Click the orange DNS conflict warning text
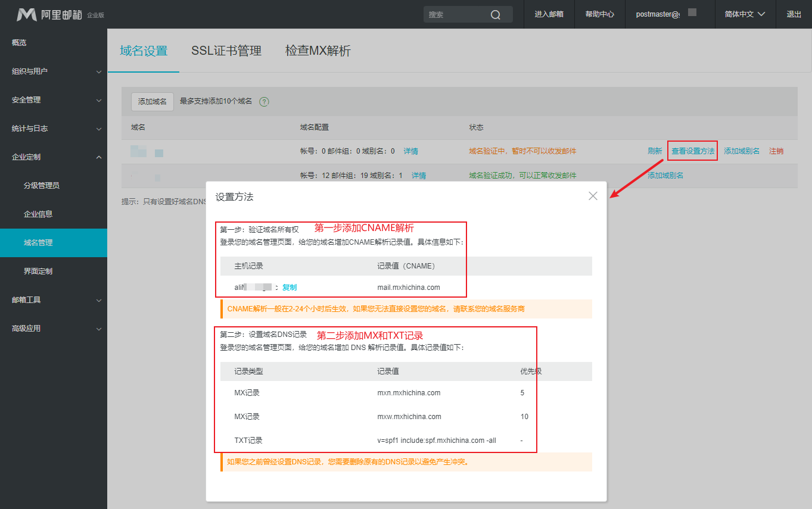Image resolution: width=812 pixels, height=509 pixels. point(348,461)
